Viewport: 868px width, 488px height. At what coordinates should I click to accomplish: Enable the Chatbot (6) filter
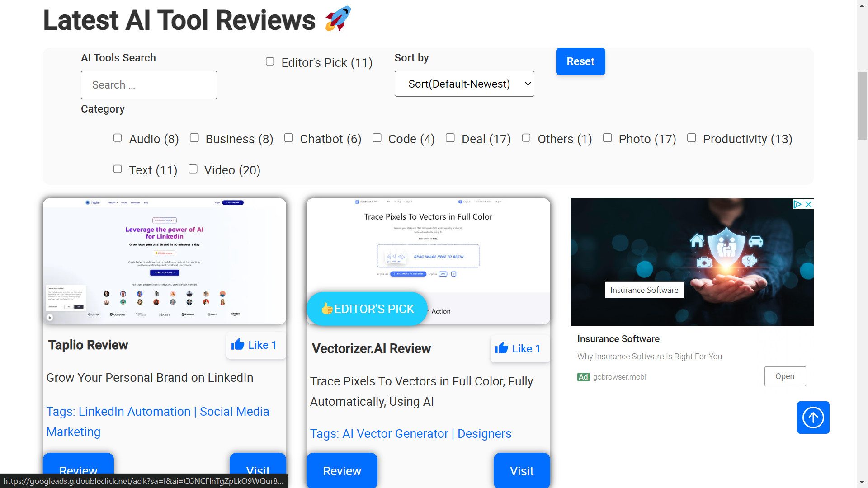pyautogui.click(x=289, y=138)
